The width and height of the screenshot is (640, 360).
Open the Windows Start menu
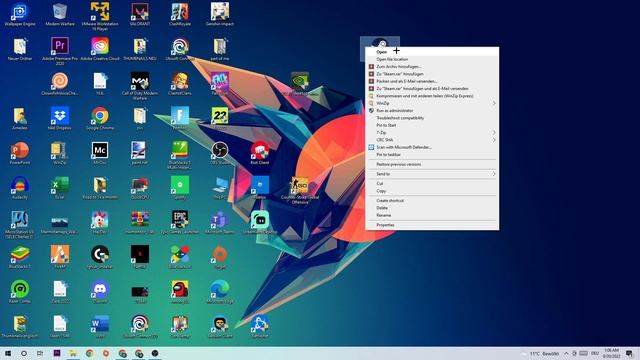[8, 353]
